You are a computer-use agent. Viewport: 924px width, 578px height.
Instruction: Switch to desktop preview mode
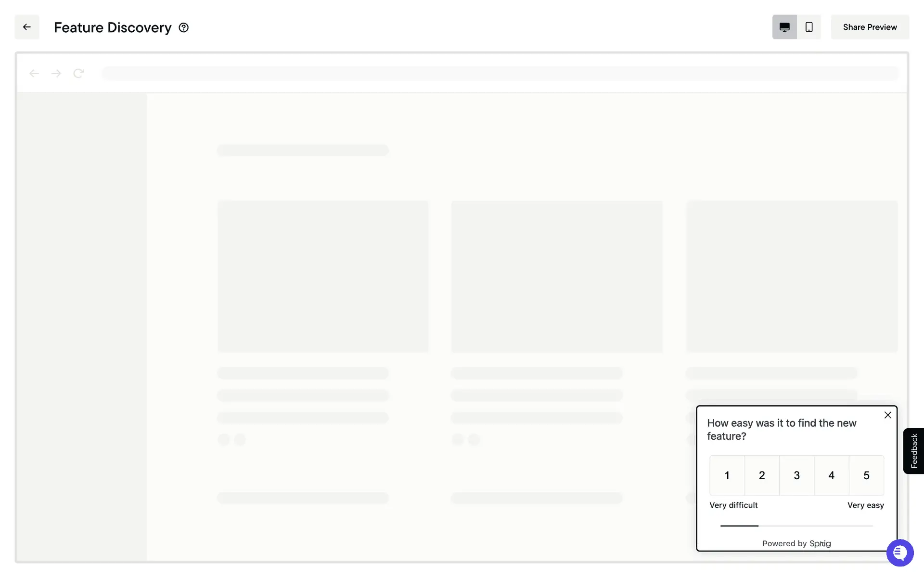tap(784, 27)
